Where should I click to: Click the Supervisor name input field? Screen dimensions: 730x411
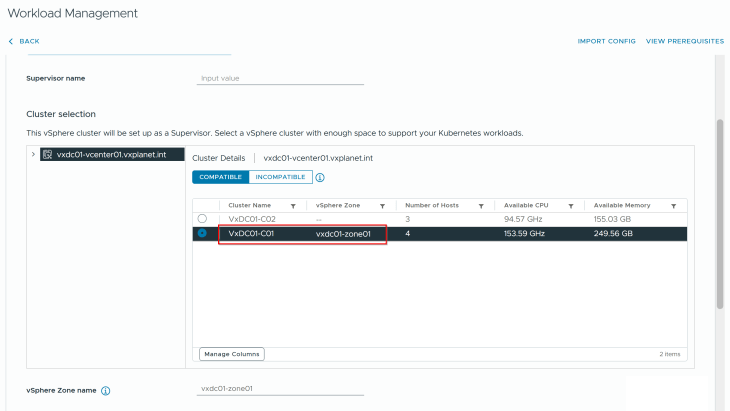point(280,78)
